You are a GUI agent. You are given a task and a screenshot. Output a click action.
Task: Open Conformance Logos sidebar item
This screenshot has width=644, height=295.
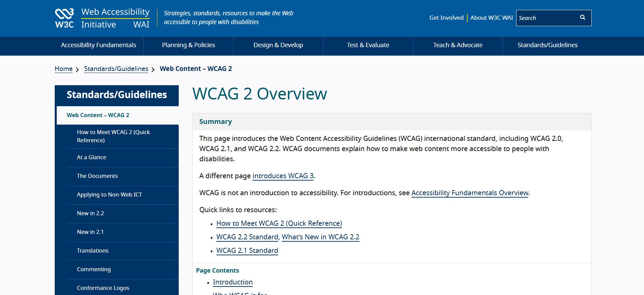123,288
